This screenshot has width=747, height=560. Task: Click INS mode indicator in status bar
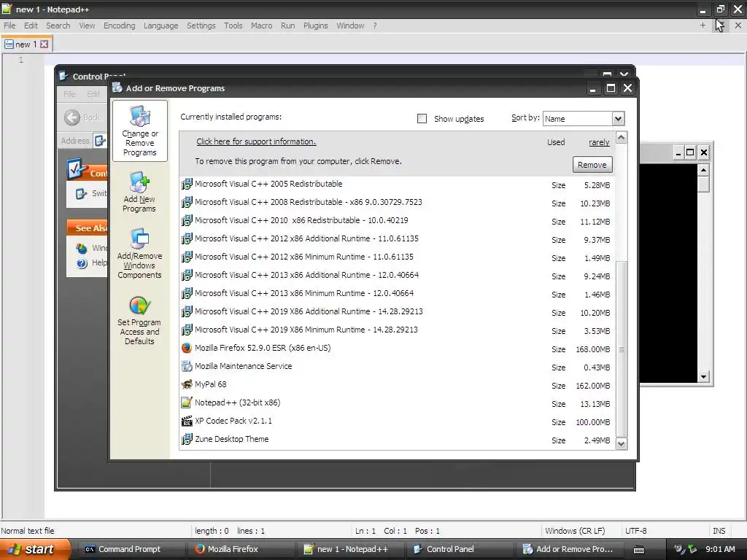[x=719, y=531]
